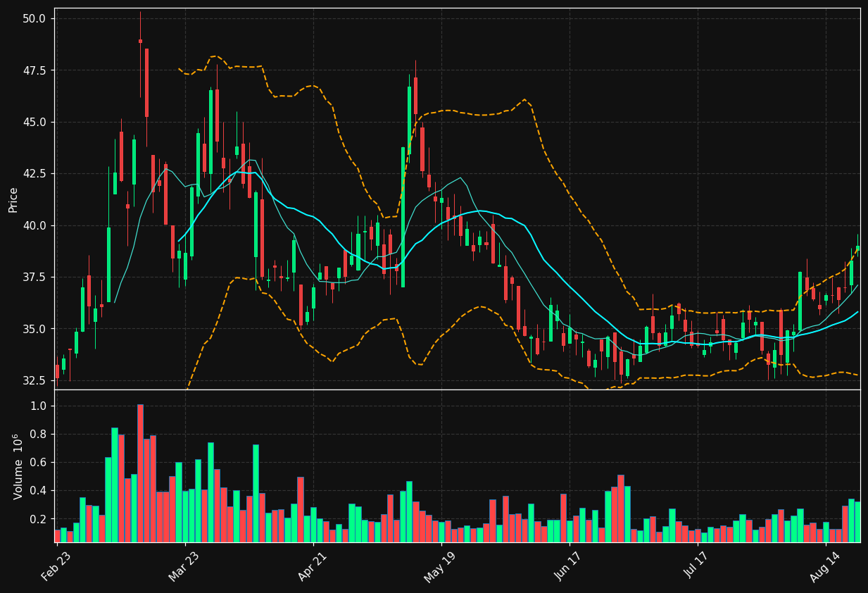The height and width of the screenshot is (593, 868).
Task: Select the Feb 23 date label
Action: coord(56,566)
